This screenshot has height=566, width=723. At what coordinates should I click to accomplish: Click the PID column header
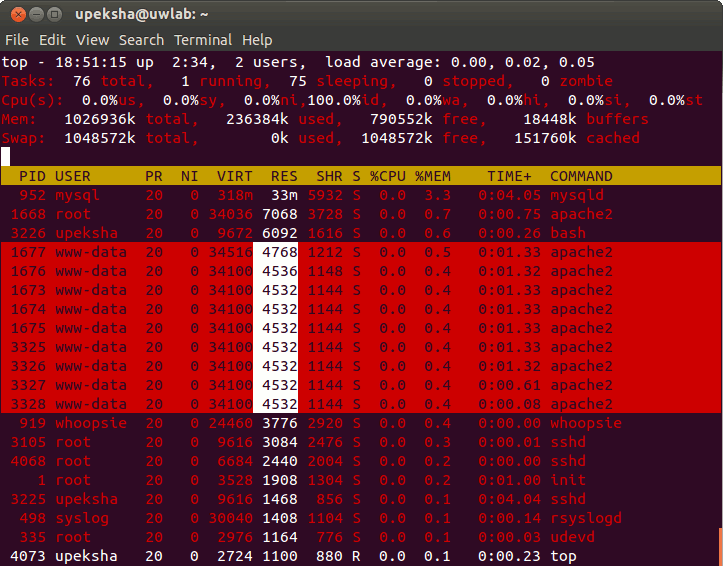32,176
